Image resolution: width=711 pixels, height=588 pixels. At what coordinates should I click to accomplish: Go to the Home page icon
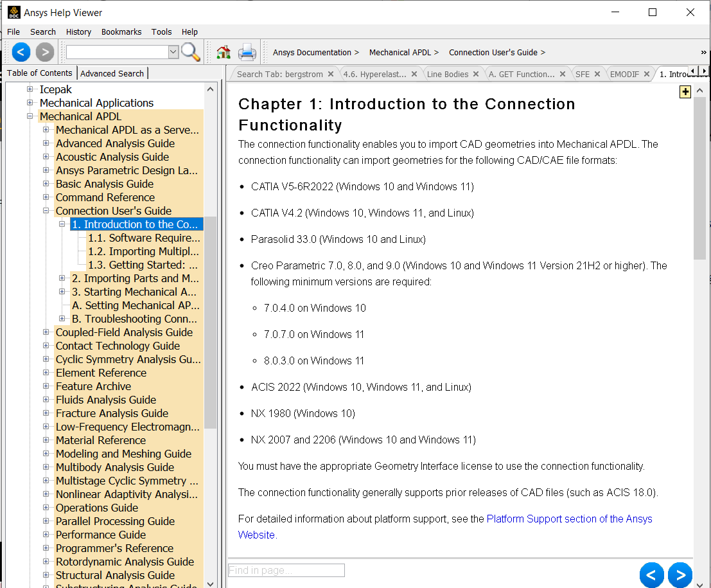click(x=224, y=53)
